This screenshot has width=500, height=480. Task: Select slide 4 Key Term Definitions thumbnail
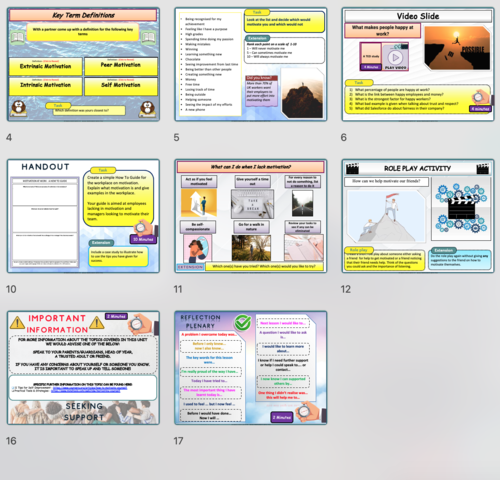(83, 64)
